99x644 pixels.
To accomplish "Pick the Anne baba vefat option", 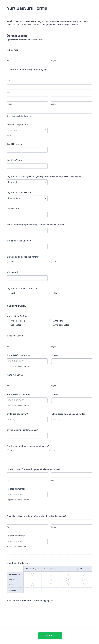I will [51, 325].
